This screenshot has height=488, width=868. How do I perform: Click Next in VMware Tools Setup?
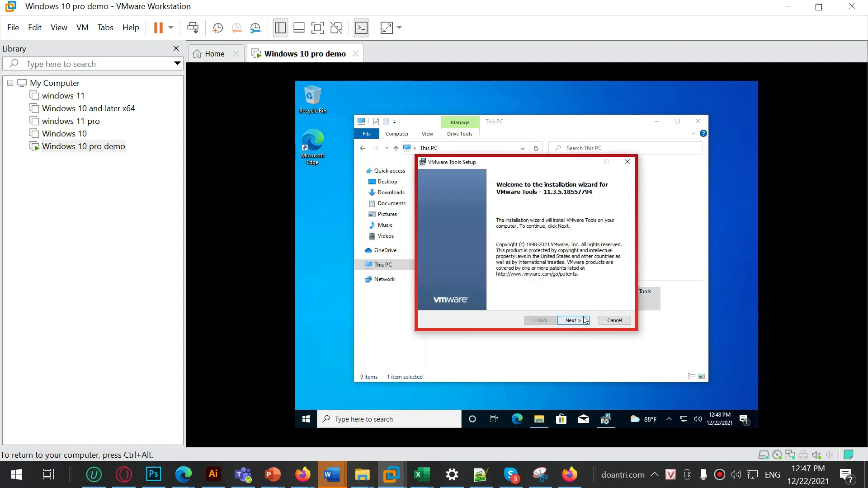[x=572, y=320]
